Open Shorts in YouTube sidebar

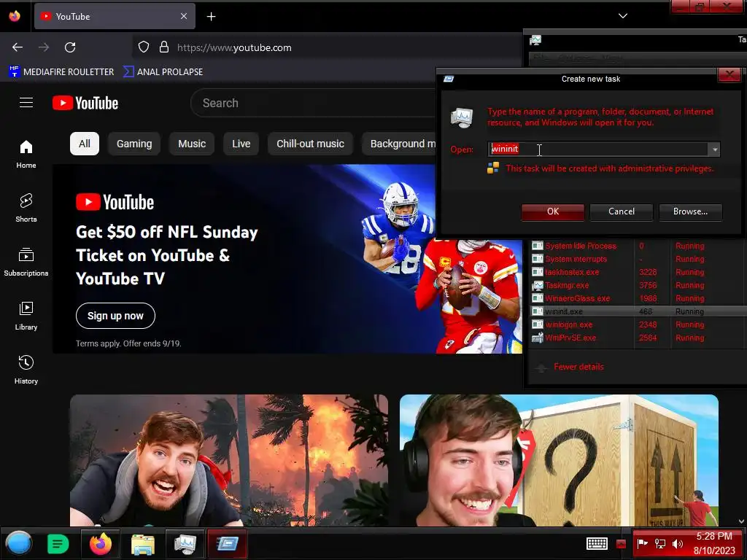26,208
